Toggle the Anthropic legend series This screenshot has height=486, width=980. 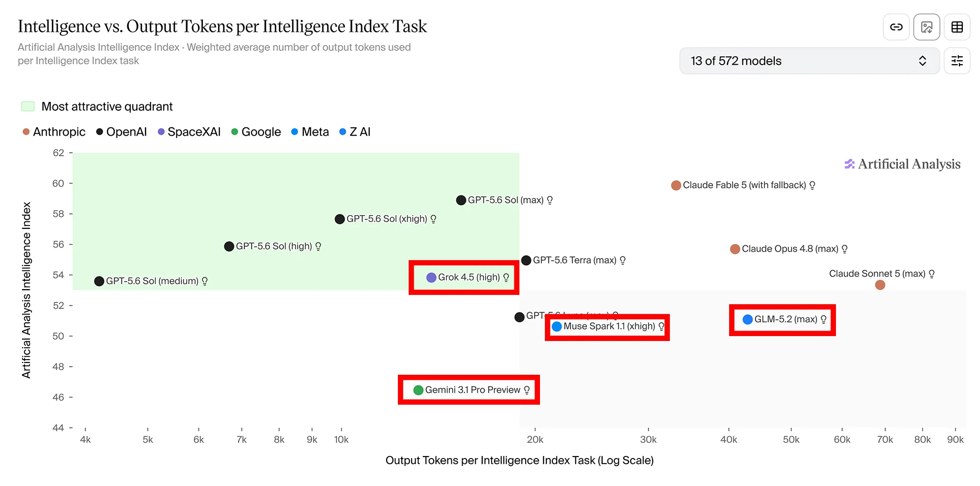coord(54,132)
